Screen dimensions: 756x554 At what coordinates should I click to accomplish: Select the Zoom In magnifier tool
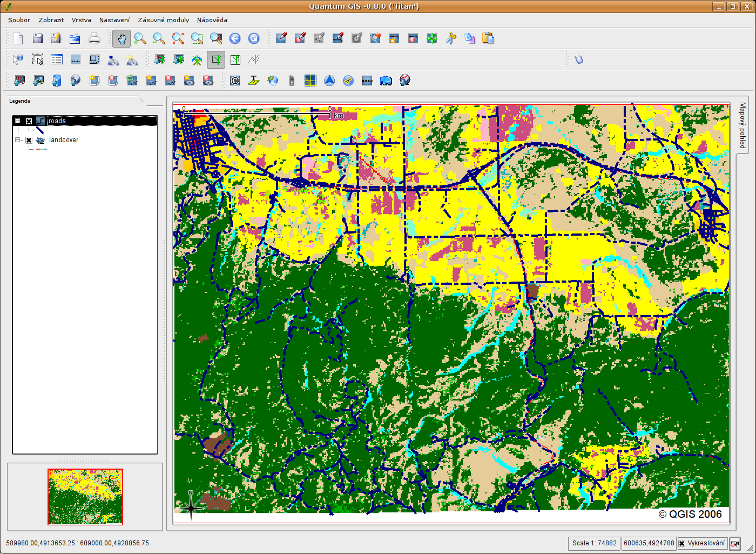point(140,38)
